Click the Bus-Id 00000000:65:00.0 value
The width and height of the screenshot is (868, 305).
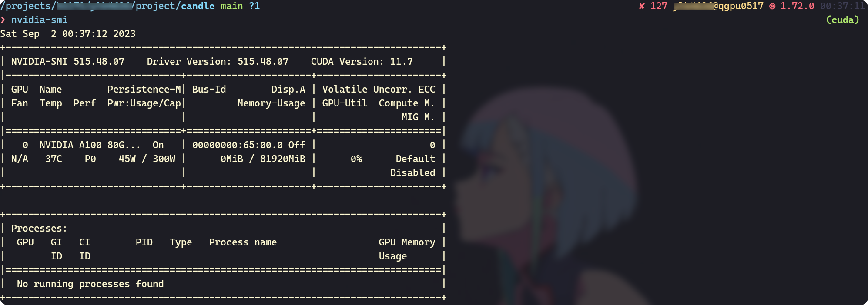[x=237, y=145]
